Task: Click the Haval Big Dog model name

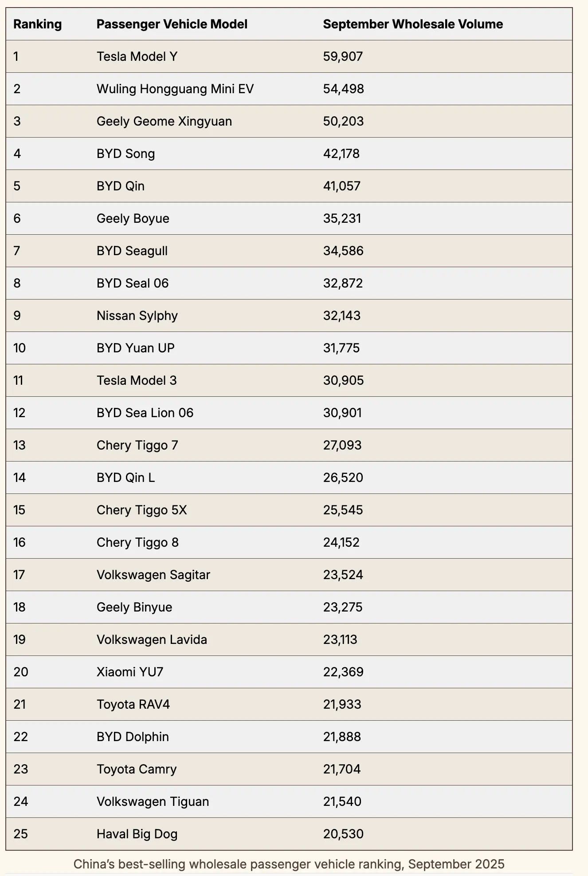Action: pyautogui.click(x=137, y=834)
